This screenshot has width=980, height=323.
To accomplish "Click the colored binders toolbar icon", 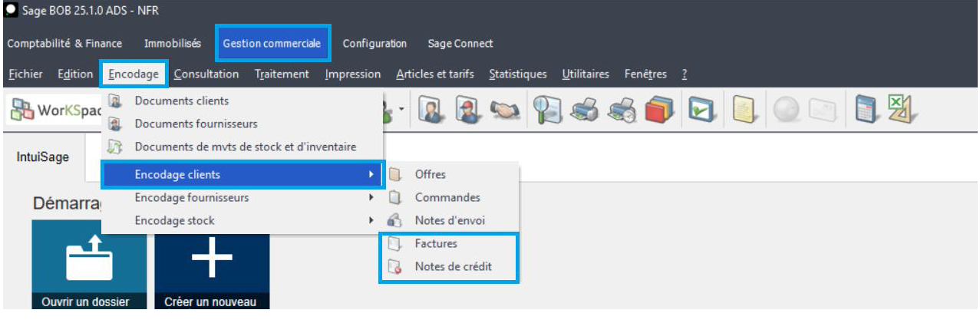I will coord(659,112).
